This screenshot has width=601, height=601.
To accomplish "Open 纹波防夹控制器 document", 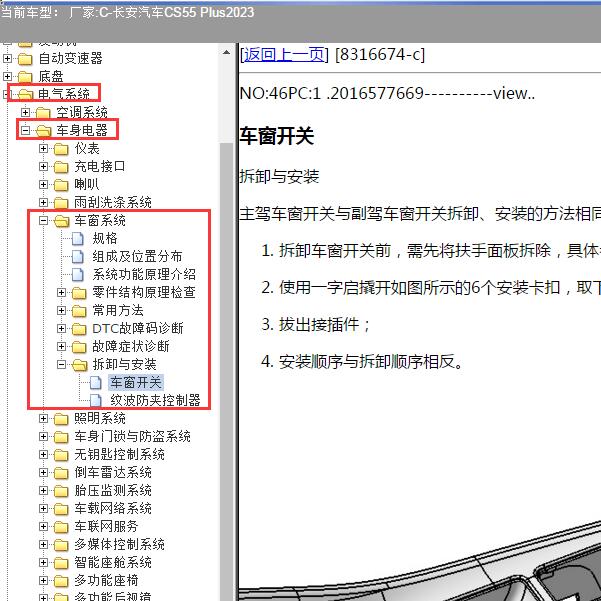I will coord(155,401).
